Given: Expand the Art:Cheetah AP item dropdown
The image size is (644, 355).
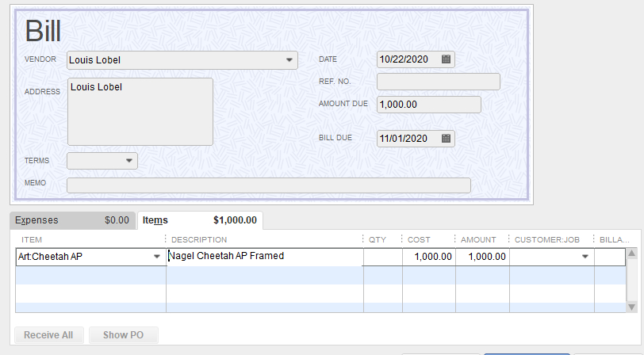Looking at the screenshot, I should [x=156, y=257].
